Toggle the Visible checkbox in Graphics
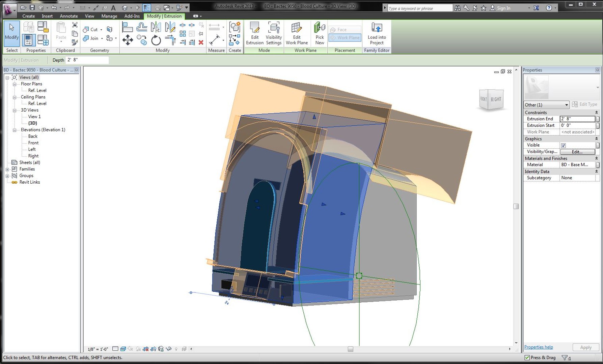Screen dimensions: 603x364 (x=563, y=145)
